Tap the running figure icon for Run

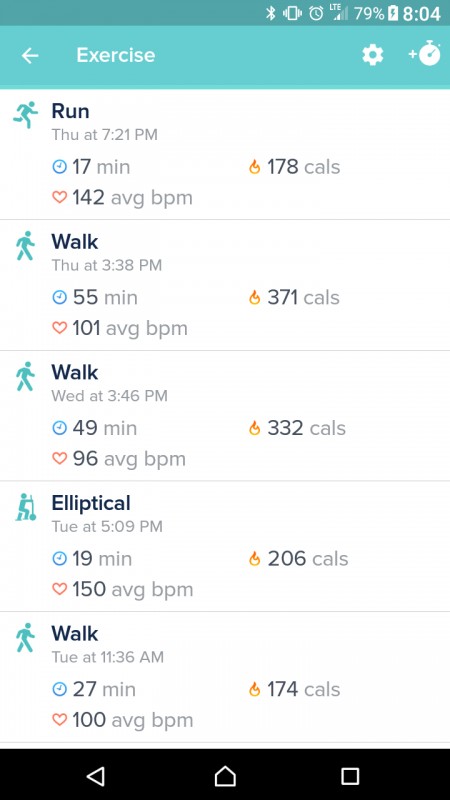pos(26,115)
